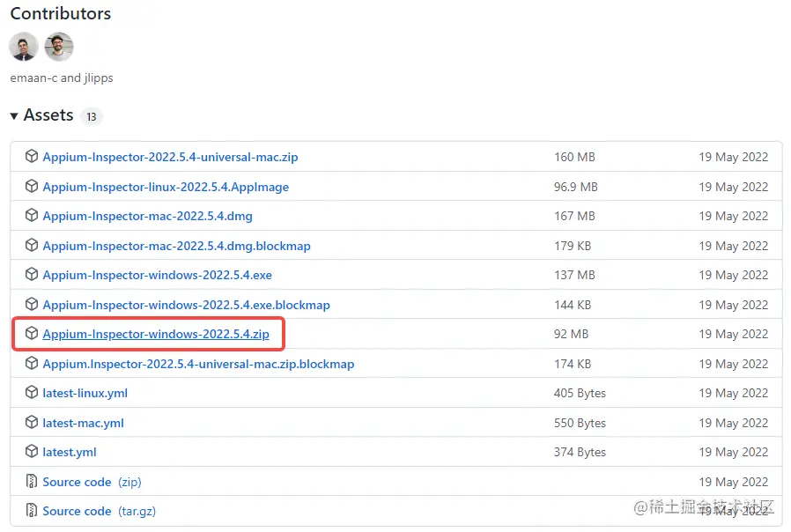Click the zip file icon beside Source code (zip)
The image size is (791, 532).
pyautogui.click(x=32, y=481)
